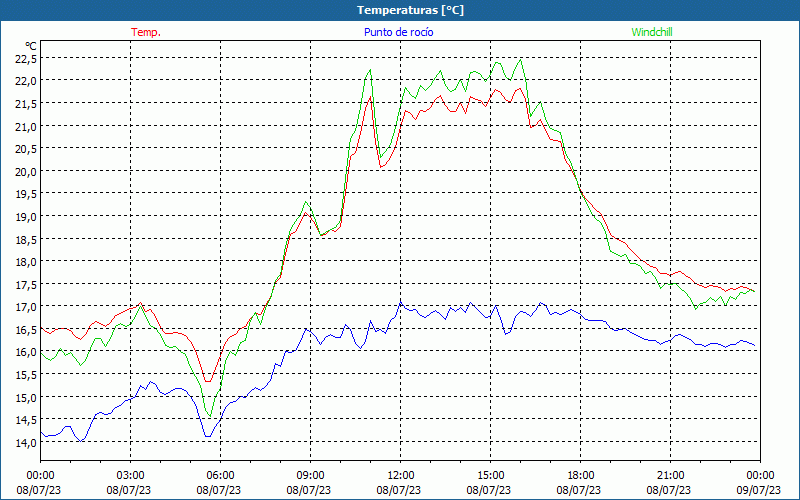This screenshot has height=500, width=800.
Task: Click the 18,0 y-axis value
Action: pyautogui.click(x=26, y=262)
